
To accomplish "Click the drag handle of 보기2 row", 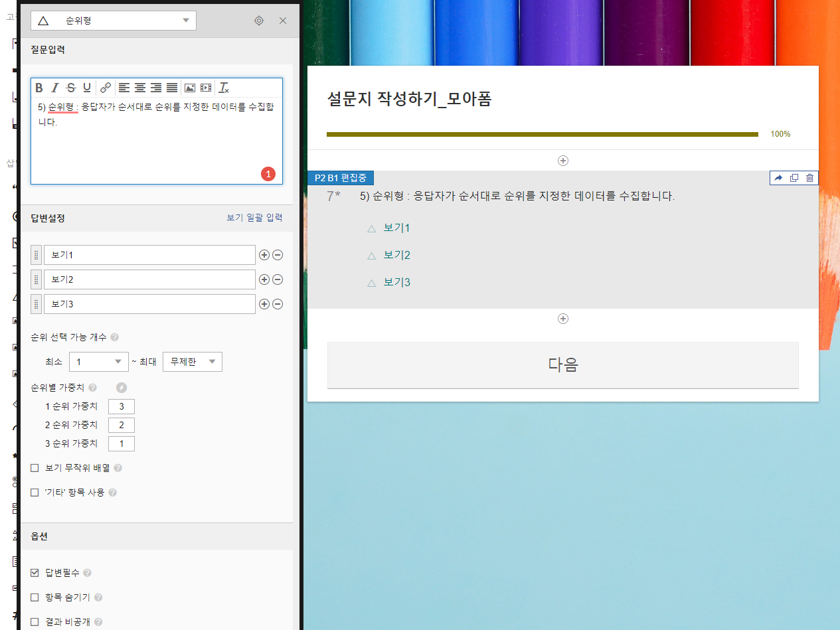I will click(x=37, y=279).
